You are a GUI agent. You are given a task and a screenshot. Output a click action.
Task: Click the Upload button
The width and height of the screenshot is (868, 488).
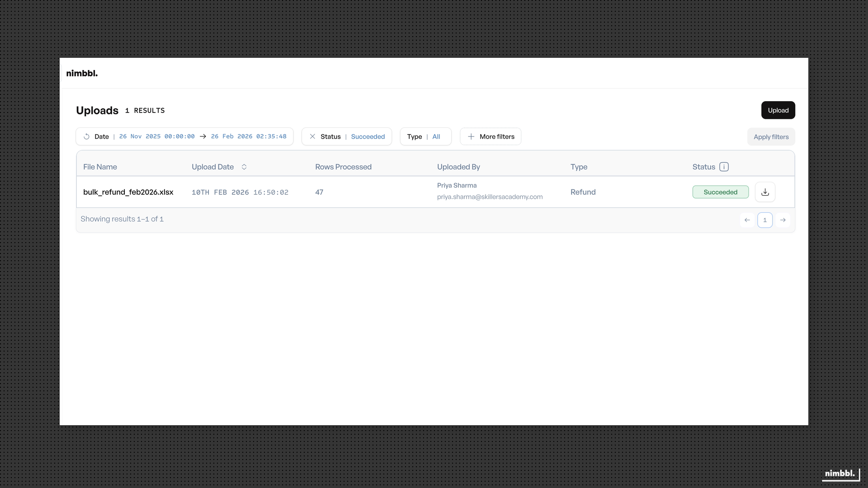(778, 110)
